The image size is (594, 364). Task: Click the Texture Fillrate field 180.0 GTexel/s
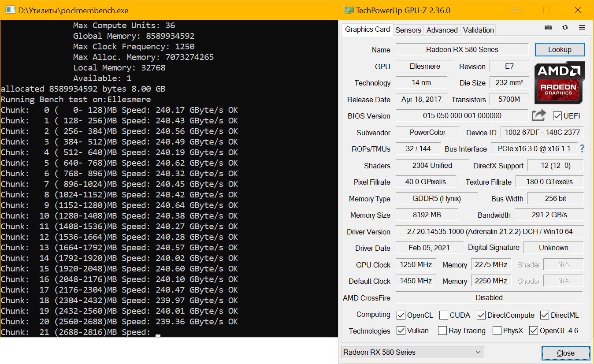click(x=549, y=182)
